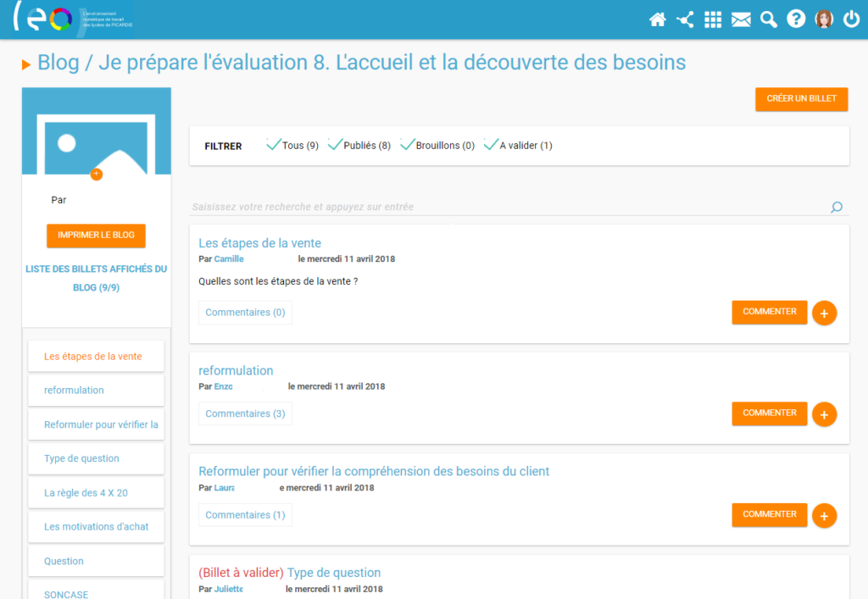Click the Créer un billet button
Screen dimensions: 868x599
point(801,99)
